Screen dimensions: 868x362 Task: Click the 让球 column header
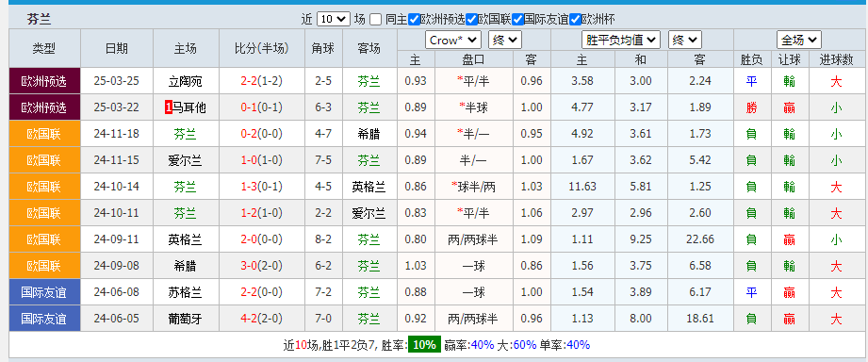(789, 59)
